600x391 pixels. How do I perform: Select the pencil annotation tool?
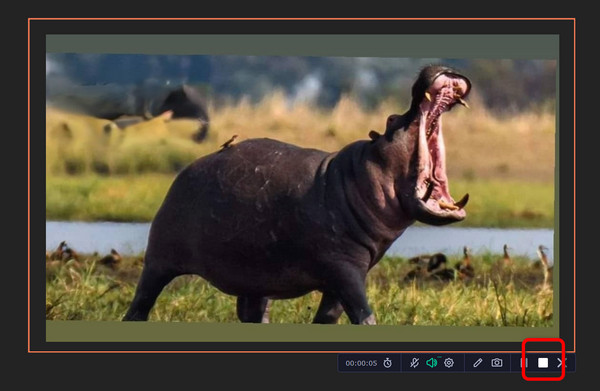click(478, 363)
